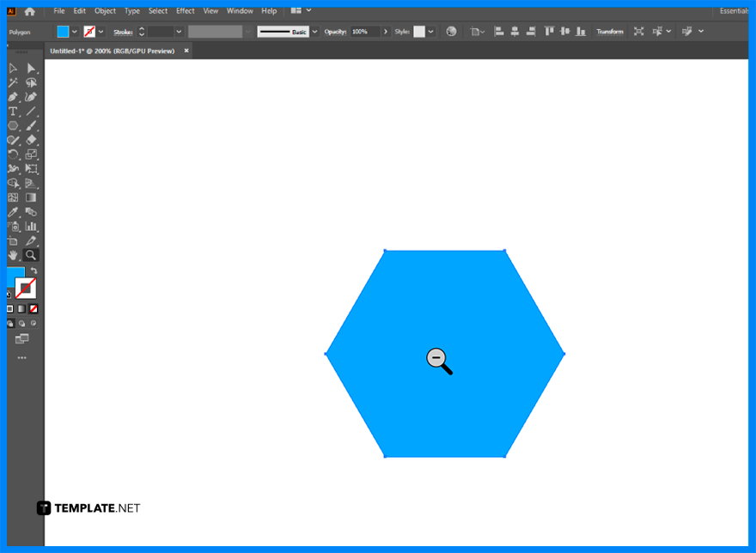The width and height of the screenshot is (756, 553).
Task: Select the Type tool
Action: (14, 111)
